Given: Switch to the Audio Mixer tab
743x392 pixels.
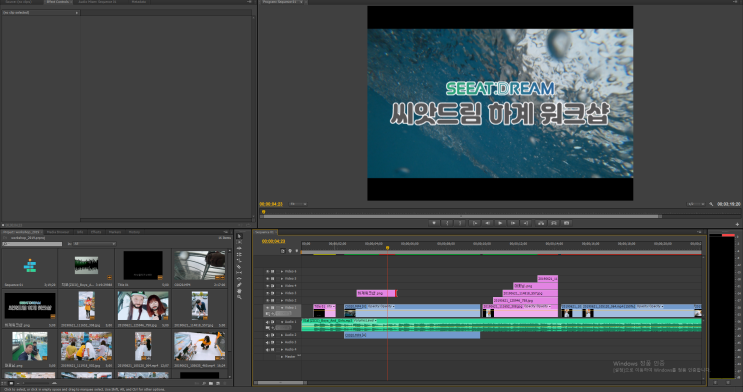Looking at the screenshot, I should (x=97, y=2).
